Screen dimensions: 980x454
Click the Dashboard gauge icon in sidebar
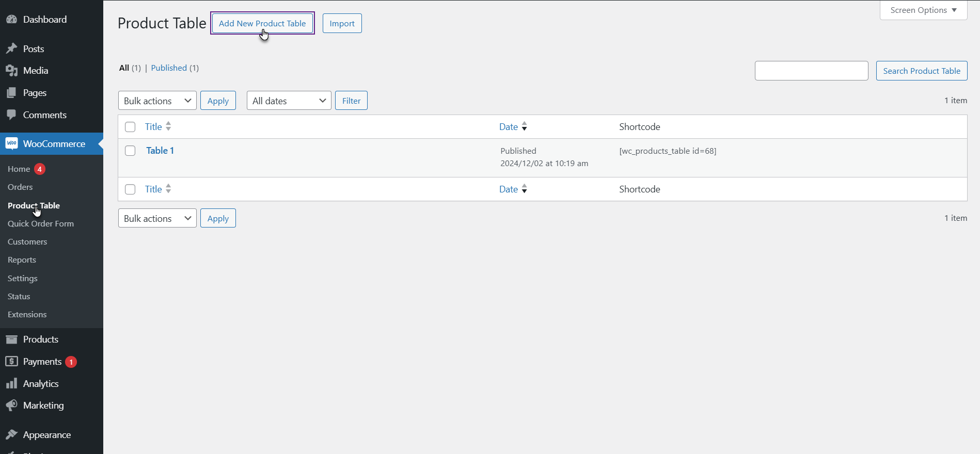[11, 20]
